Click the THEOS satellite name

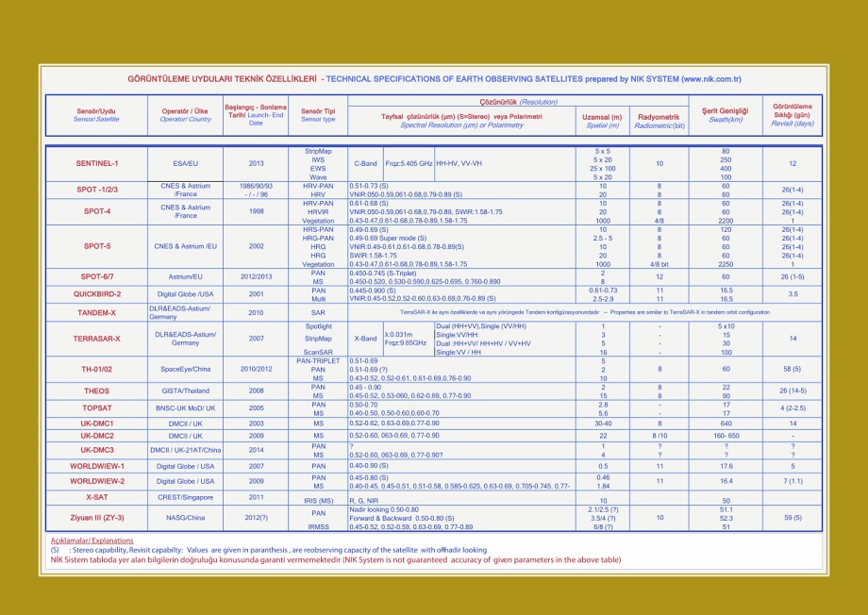(97, 391)
